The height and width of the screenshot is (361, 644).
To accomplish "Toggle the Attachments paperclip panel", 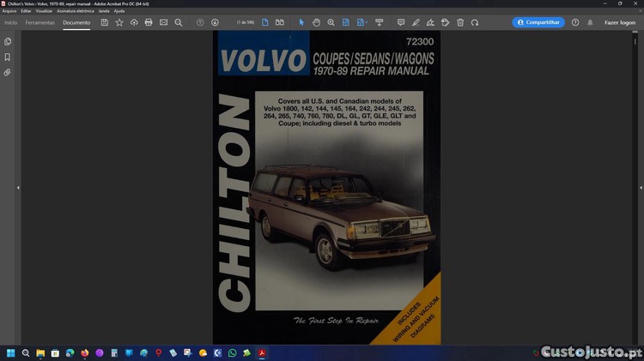I will click(x=8, y=73).
